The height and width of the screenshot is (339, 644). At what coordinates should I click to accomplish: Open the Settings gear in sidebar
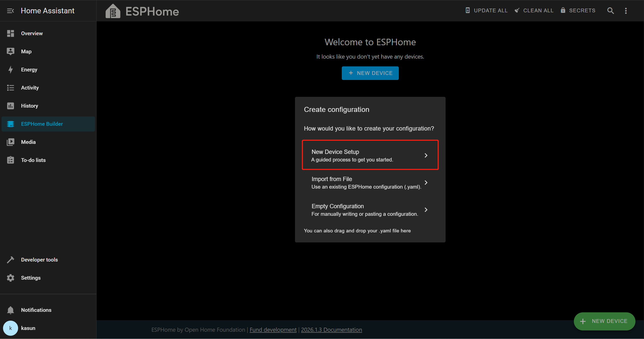[x=11, y=278]
